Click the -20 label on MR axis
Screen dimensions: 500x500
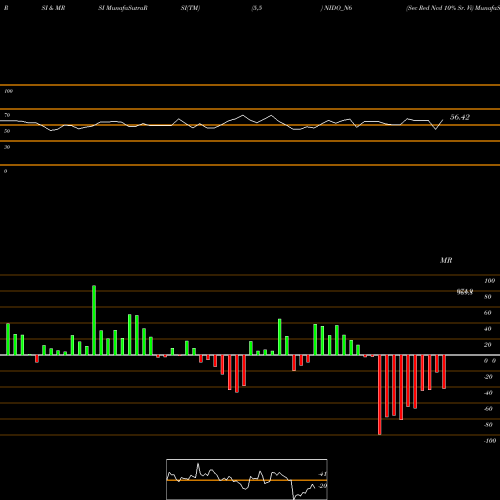(x=488, y=377)
